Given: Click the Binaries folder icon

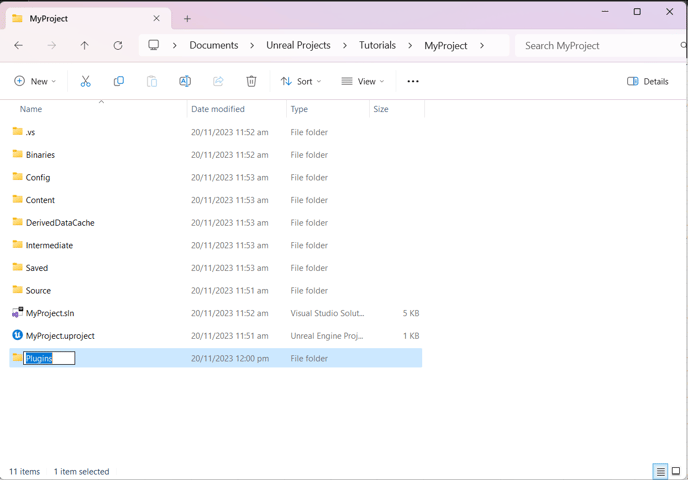Looking at the screenshot, I should click(18, 154).
